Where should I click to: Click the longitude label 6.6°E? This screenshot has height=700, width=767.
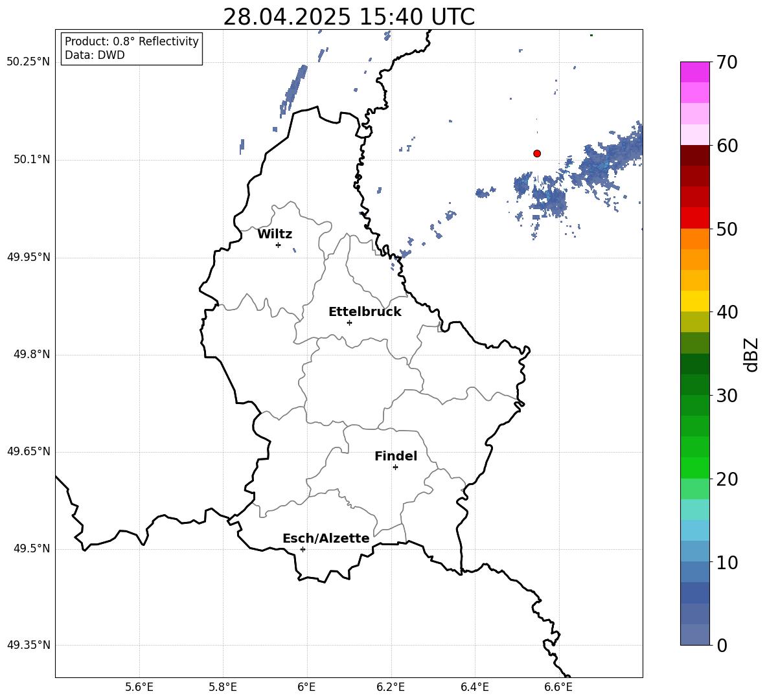(558, 687)
